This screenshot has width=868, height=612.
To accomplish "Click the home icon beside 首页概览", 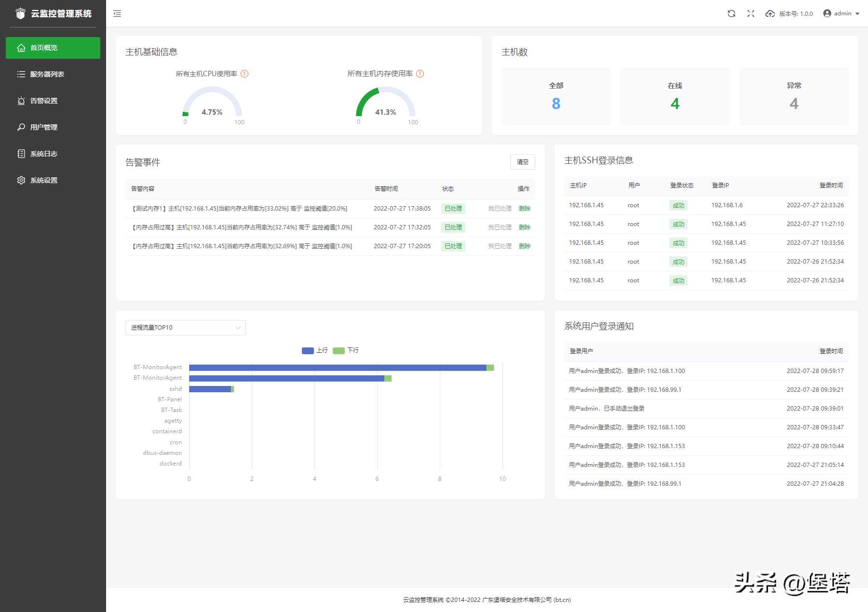I will tap(21, 48).
